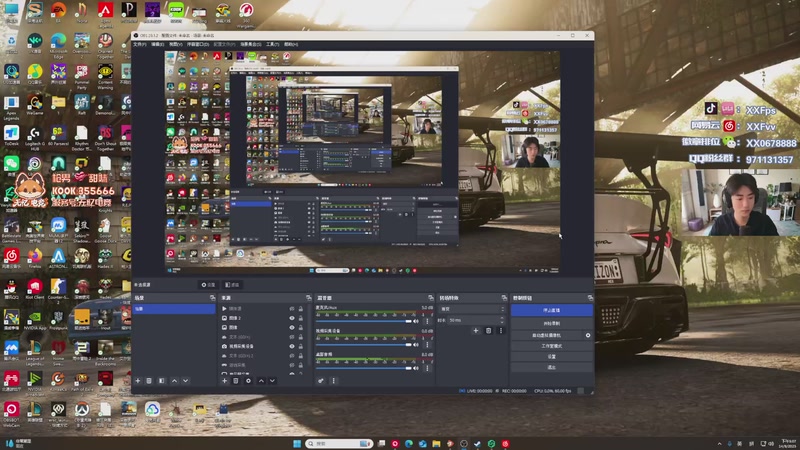Mute the 桌面音频 audio channel
This screenshot has height=450, width=800.
tap(416, 368)
